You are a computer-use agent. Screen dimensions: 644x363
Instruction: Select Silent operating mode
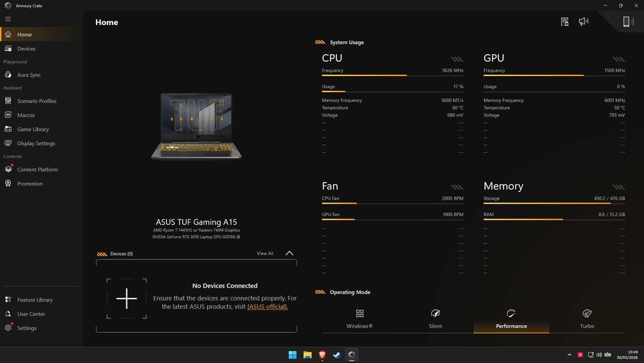tap(435, 319)
